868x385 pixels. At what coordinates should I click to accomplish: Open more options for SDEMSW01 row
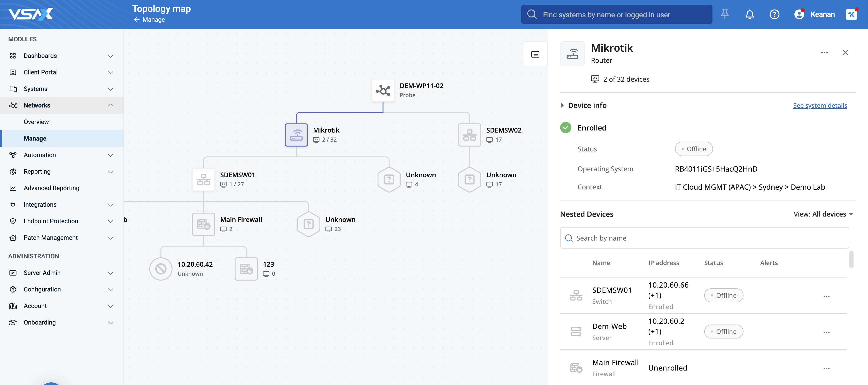tap(826, 296)
